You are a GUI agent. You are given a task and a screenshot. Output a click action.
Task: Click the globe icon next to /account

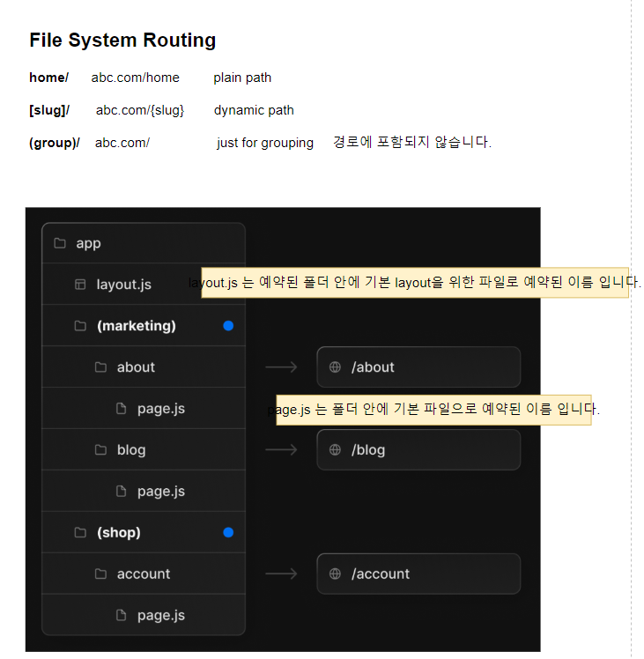[x=335, y=574]
